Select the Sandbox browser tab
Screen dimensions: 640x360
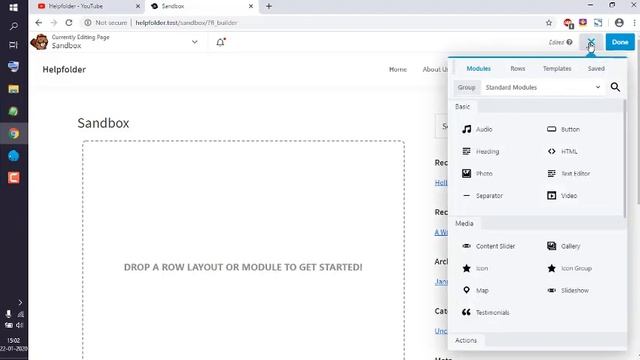click(202, 6)
